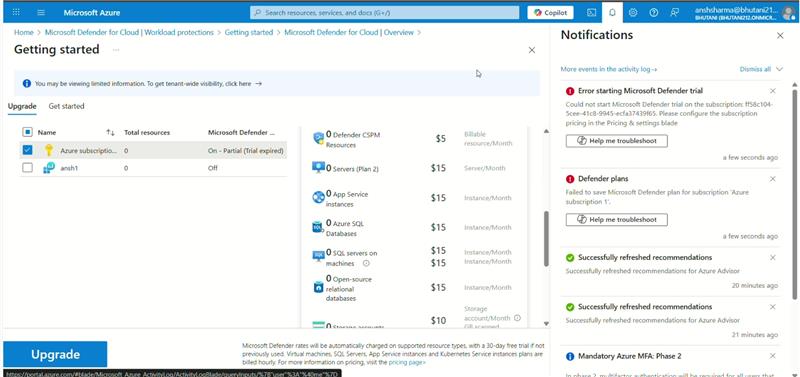Open the Azure portal apps grid icon
Viewport: 800px width, 377px height.
(16, 12)
